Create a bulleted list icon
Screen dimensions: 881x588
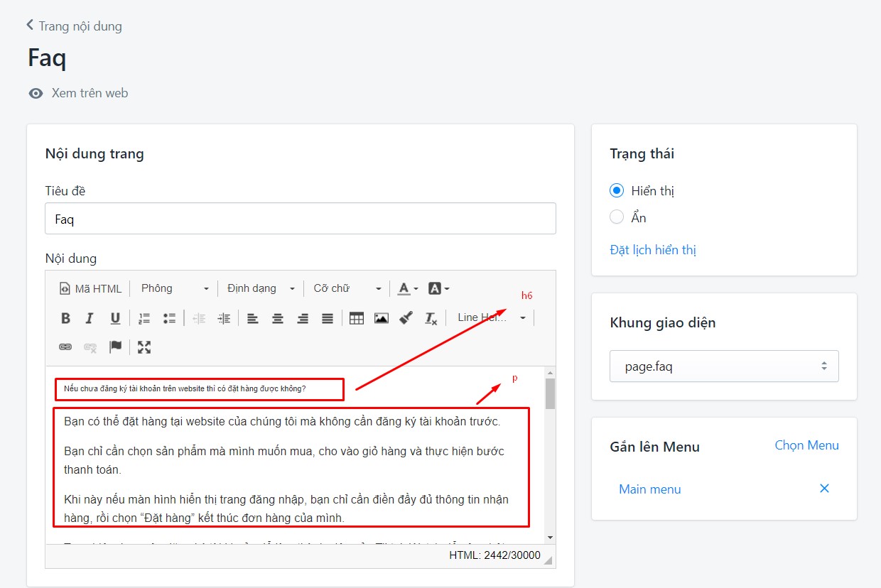(x=169, y=318)
